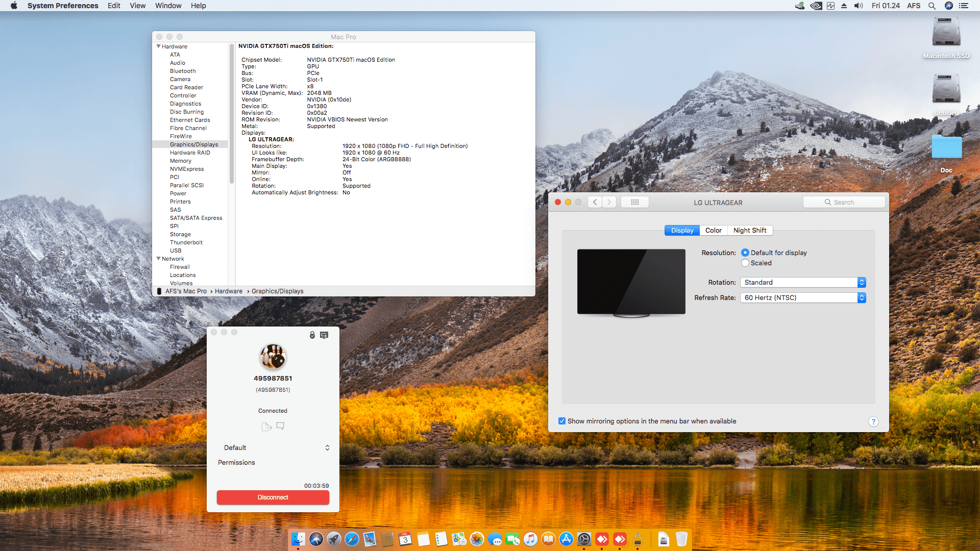Image resolution: width=980 pixels, height=551 pixels.
Task: Click the Search field in LG ULTRAGEAR window
Action: 844,203
